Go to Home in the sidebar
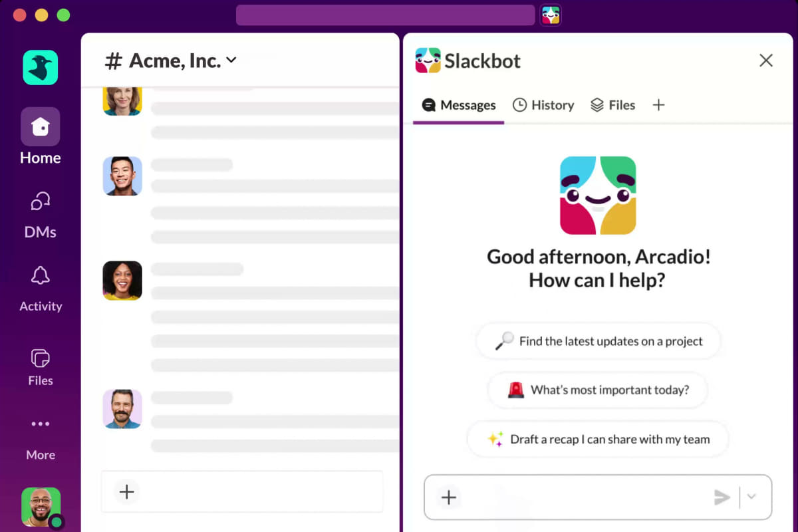798x532 pixels. [x=41, y=137]
